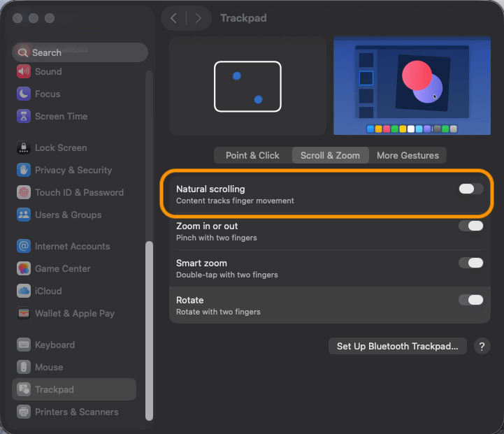
Task: Click the Mouse icon in sidebar
Action: (24, 367)
